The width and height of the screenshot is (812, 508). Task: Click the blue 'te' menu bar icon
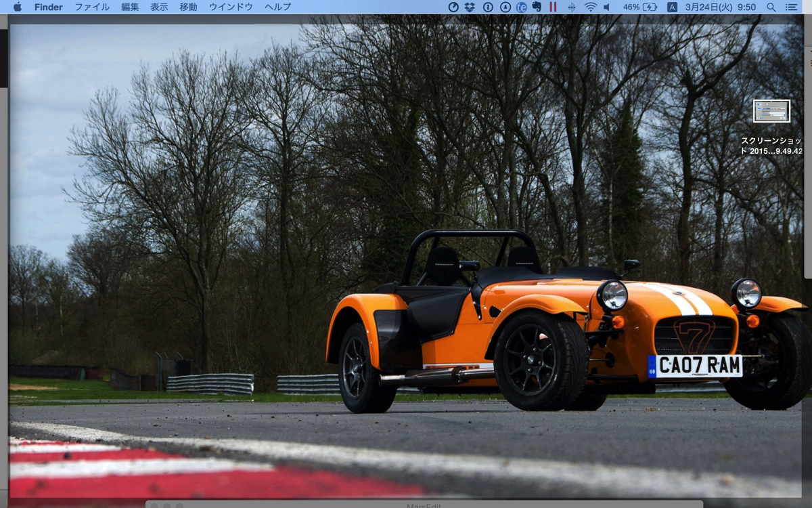pos(521,7)
